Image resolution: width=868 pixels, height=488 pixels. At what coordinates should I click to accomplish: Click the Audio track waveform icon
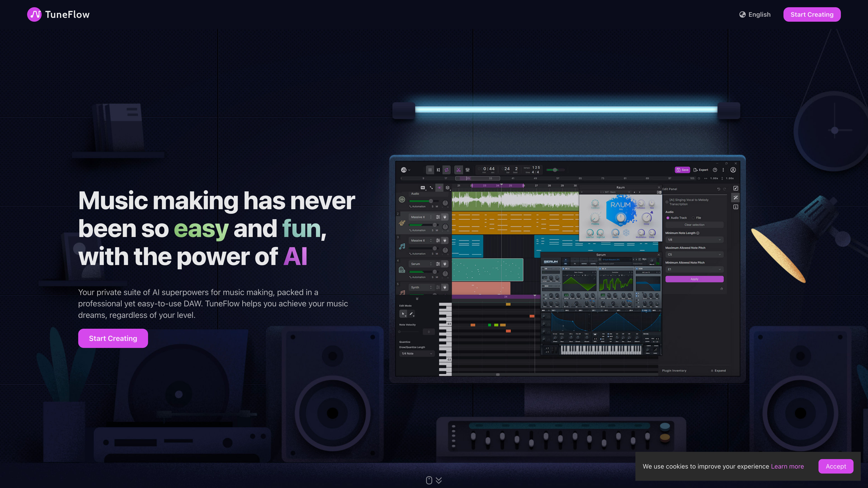pos(402,199)
